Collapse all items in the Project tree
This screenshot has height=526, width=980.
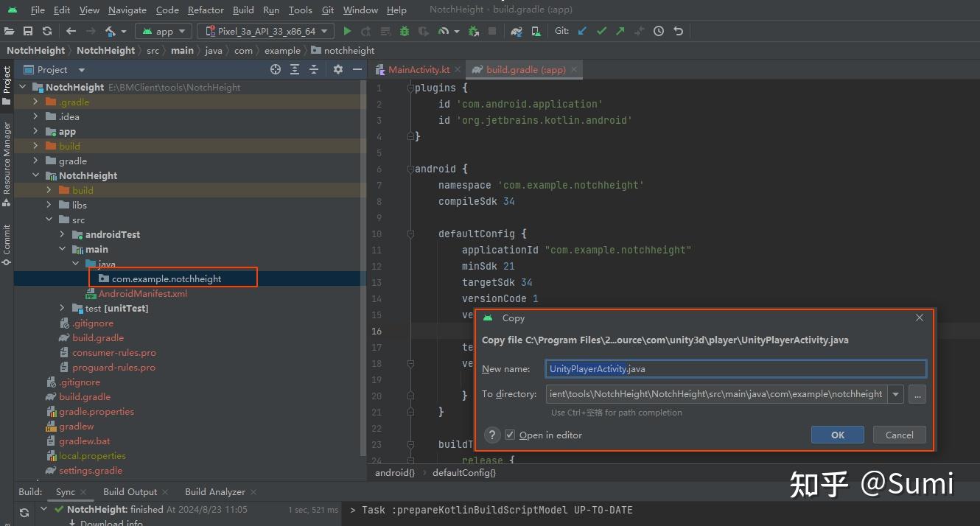pos(314,69)
